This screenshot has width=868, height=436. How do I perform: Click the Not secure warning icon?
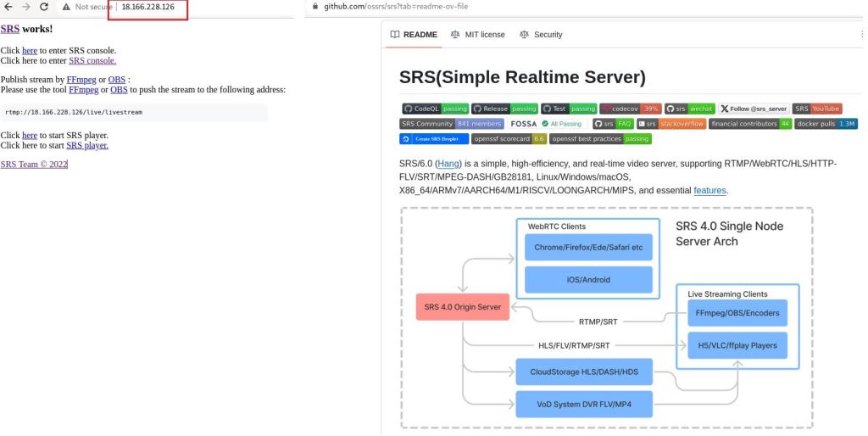(x=64, y=7)
